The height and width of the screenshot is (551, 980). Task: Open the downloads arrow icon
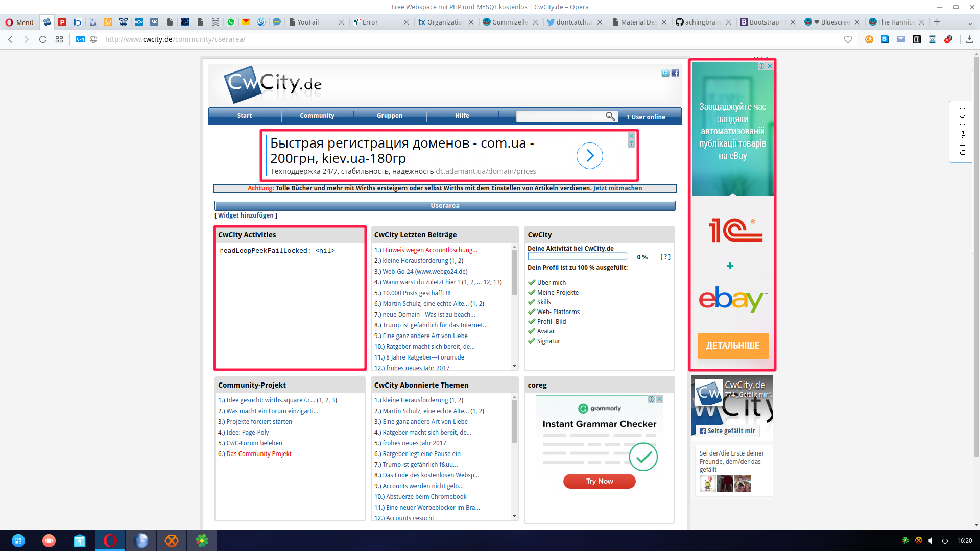tap(969, 39)
